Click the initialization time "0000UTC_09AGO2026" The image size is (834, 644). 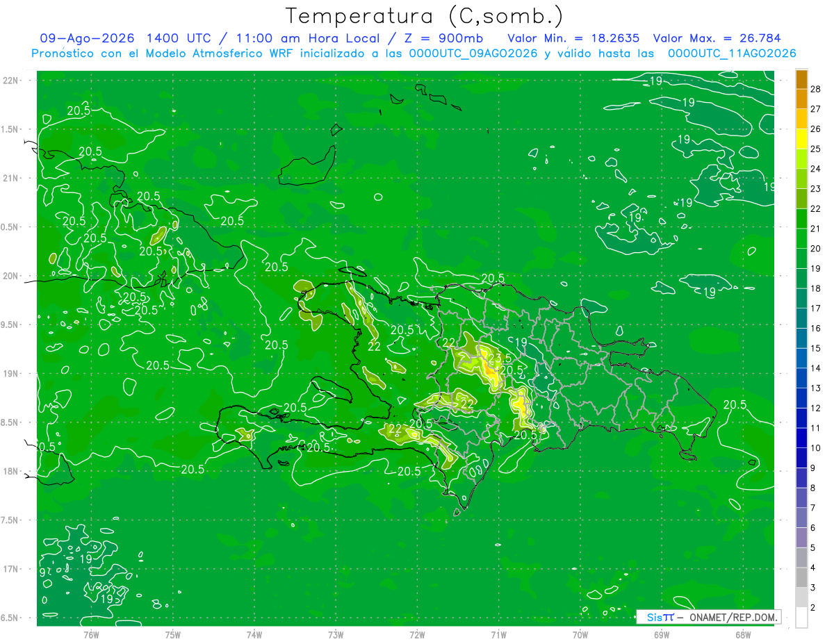pyautogui.click(x=473, y=53)
